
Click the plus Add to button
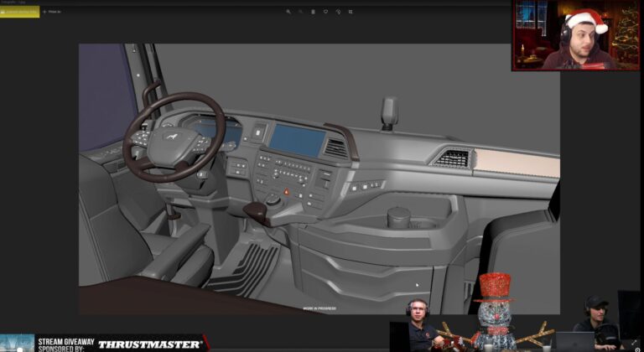(52, 12)
